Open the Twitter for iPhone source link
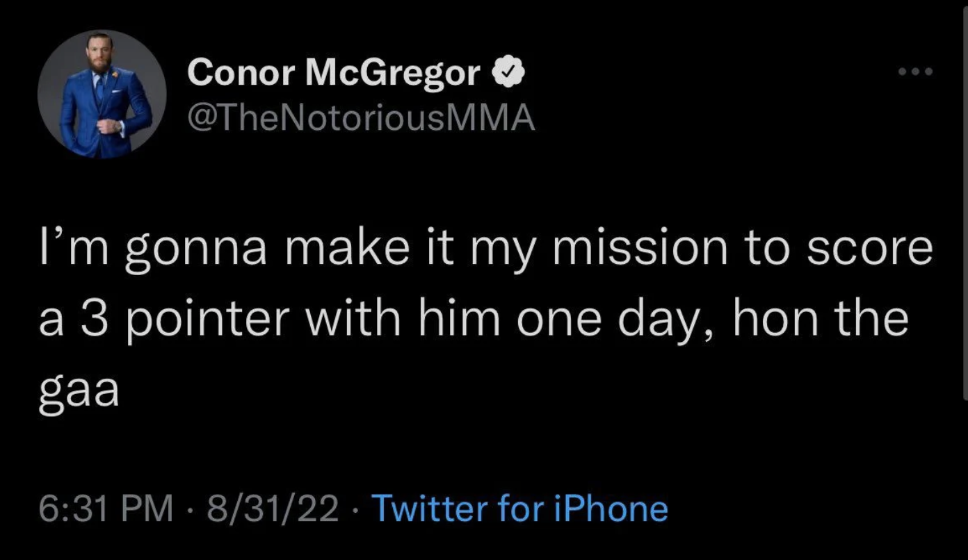Image resolution: width=968 pixels, height=560 pixels. [x=521, y=509]
